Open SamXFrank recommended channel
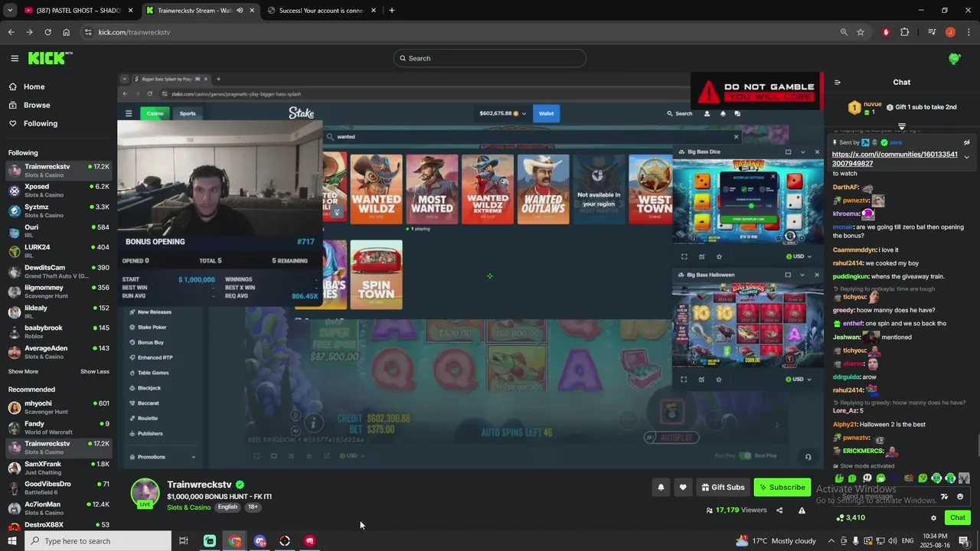The image size is (980, 551). [58, 468]
